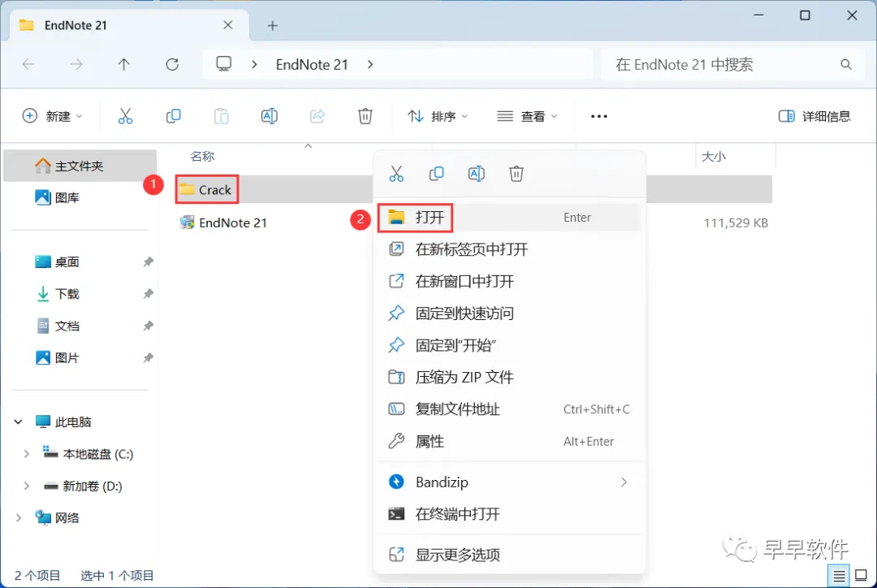The width and height of the screenshot is (877, 588).
Task: Select 打开 in the context menu
Action: [508, 218]
